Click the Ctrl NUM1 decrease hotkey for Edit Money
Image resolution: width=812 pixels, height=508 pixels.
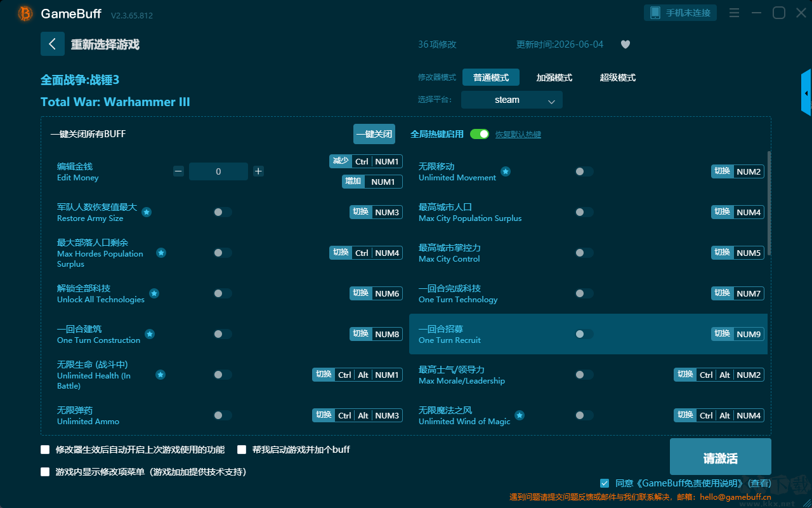366,161
